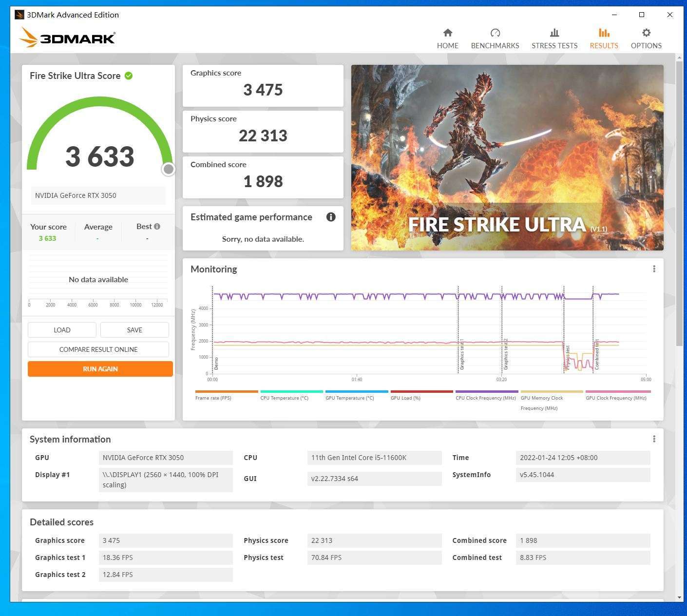The height and width of the screenshot is (616, 687).
Task: Click the Graphics test 2 marker in chart
Action: 505,354
